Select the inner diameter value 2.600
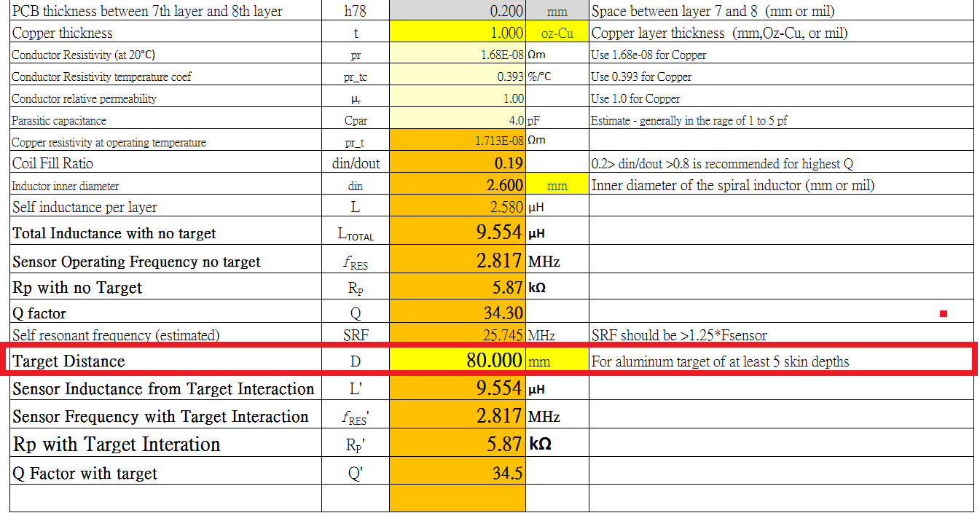Image resolution: width=980 pixels, height=521 pixels. [458, 185]
